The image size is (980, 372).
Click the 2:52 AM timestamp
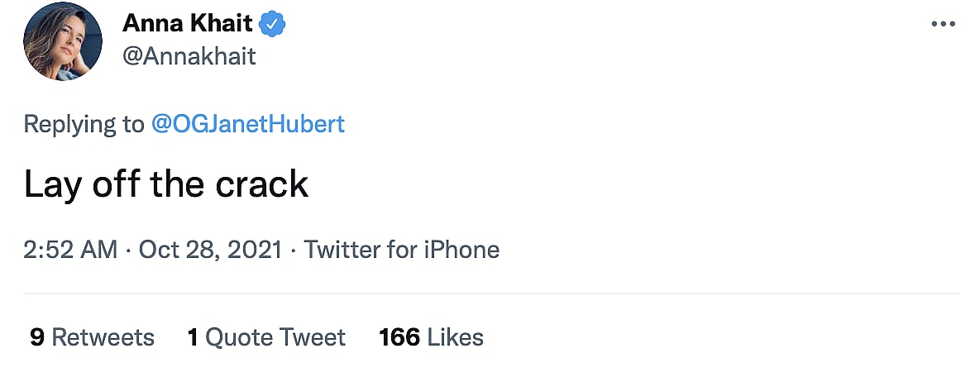pyautogui.click(x=70, y=250)
